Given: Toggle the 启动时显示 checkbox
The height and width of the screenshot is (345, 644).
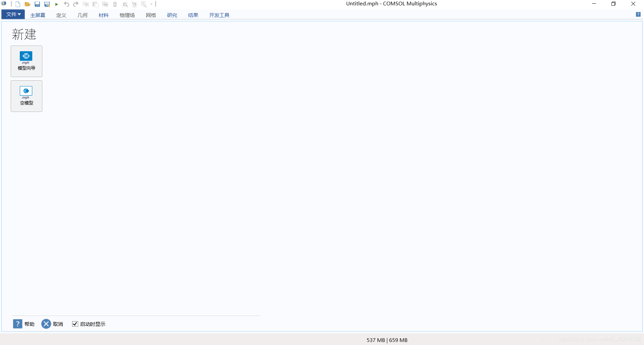Looking at the screenshot, I should (75, 324).
